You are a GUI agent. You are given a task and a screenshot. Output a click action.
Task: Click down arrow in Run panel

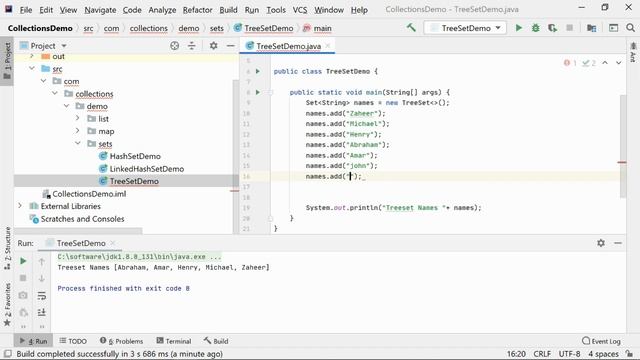tap(41, 278)
